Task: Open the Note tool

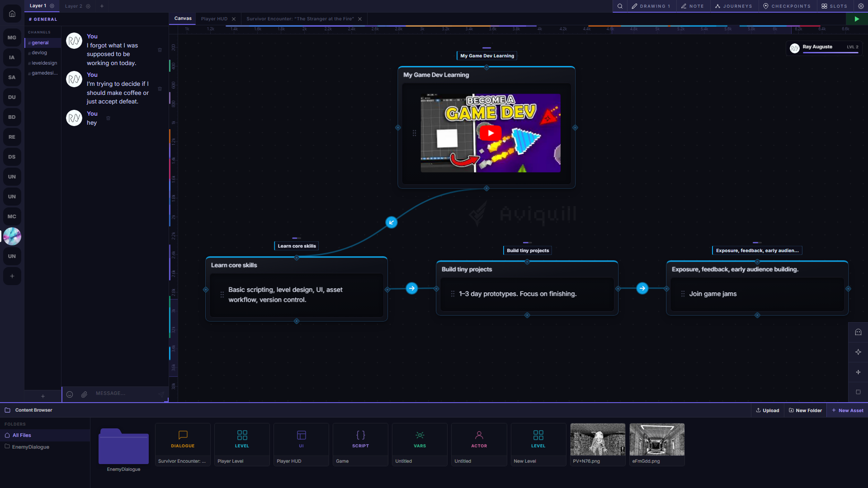Action: pyautogui.click(x=693, y=6)
